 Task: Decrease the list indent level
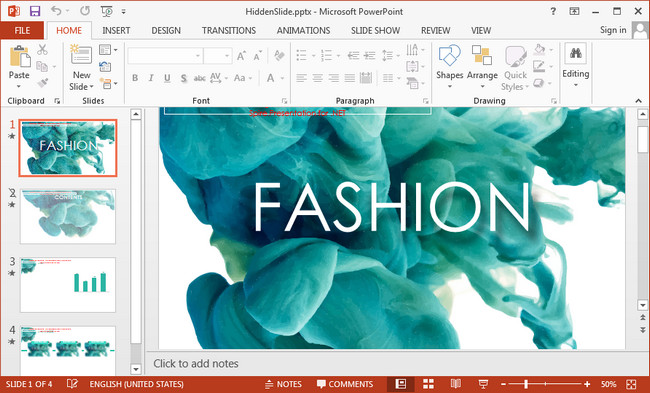pos(353,55)
